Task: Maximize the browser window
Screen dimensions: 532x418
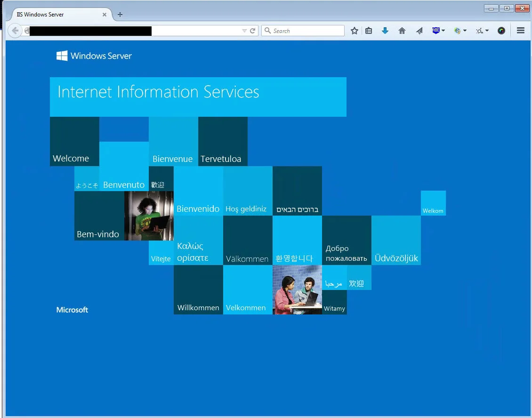Action: click(x=507, y=8)
